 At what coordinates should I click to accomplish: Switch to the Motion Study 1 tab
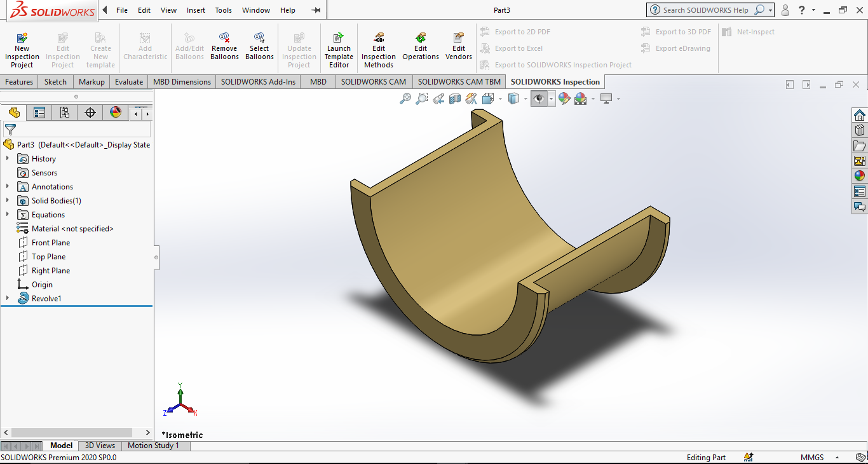153,446
